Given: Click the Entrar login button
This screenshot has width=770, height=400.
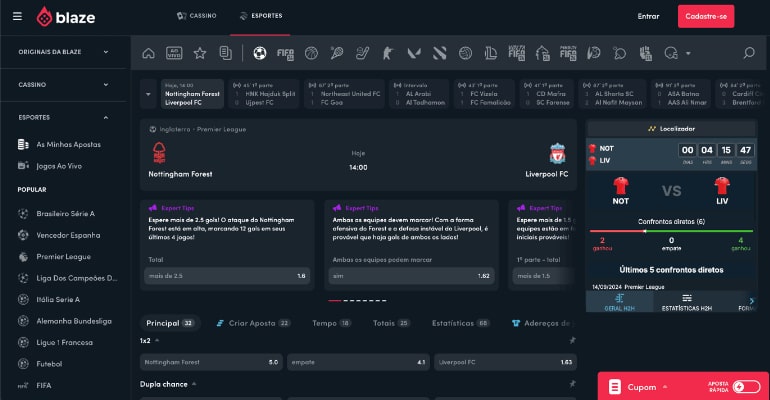Looking at the screenshot, I should click(x=648, y=16).
